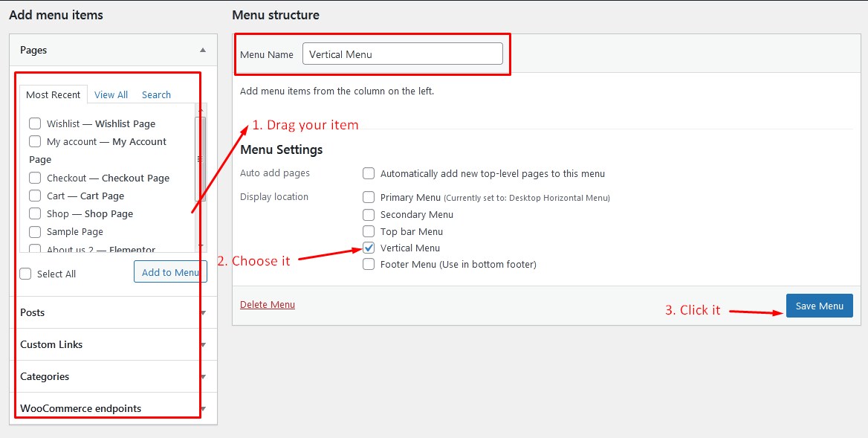The image size is (868, 438).
Task: Collapse the Pages panel arrow
Action: pos(203,50)
